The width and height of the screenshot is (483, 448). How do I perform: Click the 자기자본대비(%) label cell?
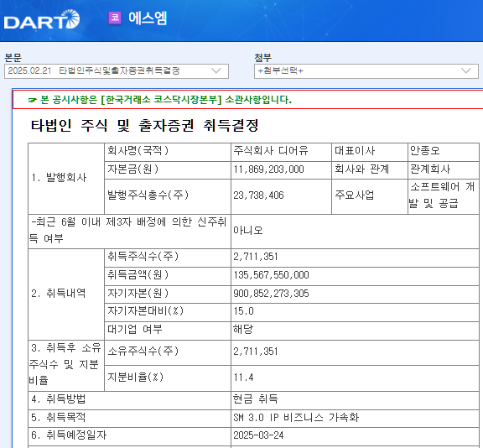(x=168, y=312)
